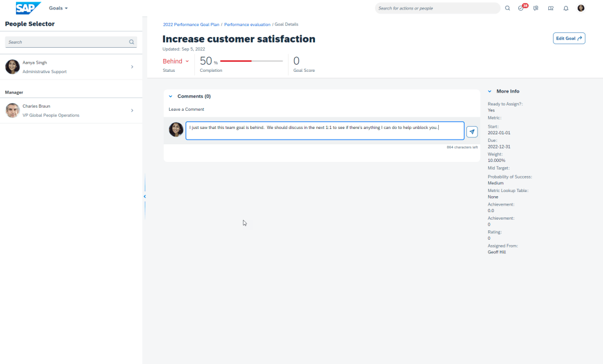Collapse the People Selector side panel
Viewport: 603px width, 364px height.
(144, 196)
